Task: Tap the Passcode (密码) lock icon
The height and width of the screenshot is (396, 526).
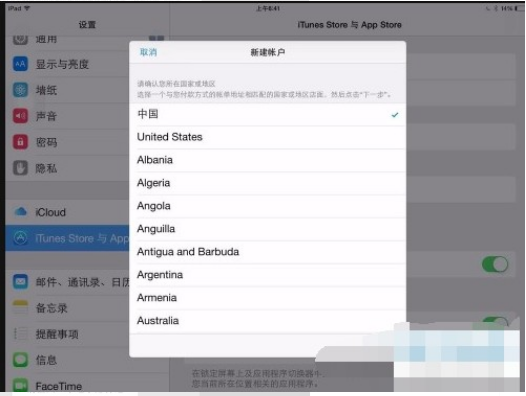Action: coord(20,142)
